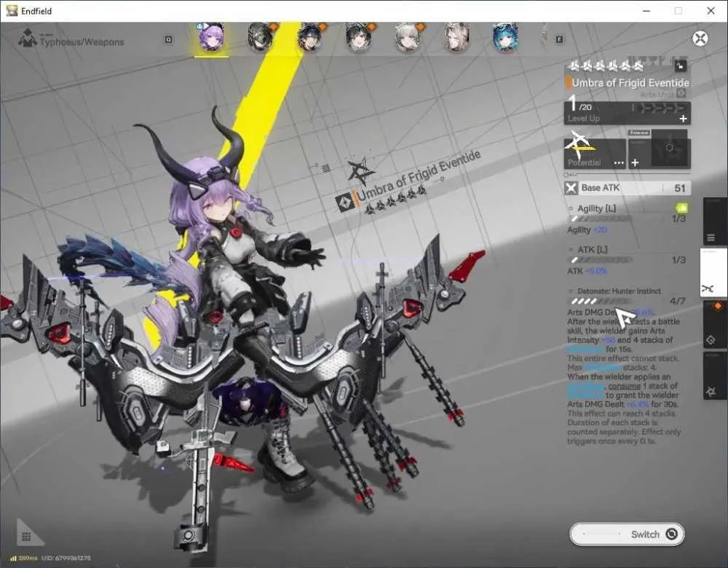Click the essence slot thumbnail
Screen dimensions: 728x568
669,148
